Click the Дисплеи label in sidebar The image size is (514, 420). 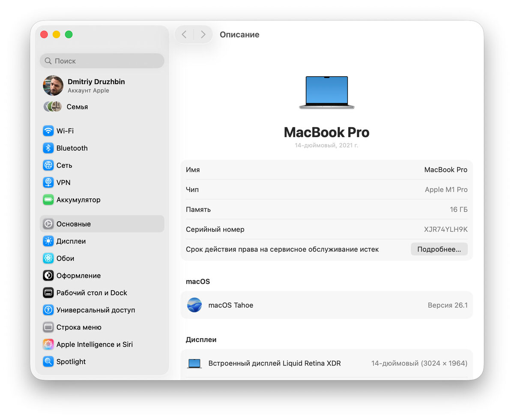pyautogui.click(x=71, y=241)
